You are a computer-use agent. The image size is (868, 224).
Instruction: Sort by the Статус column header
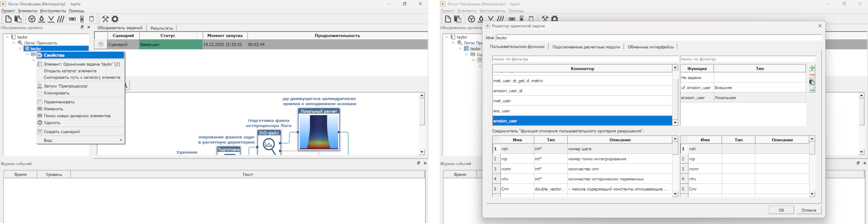[168, 35]
